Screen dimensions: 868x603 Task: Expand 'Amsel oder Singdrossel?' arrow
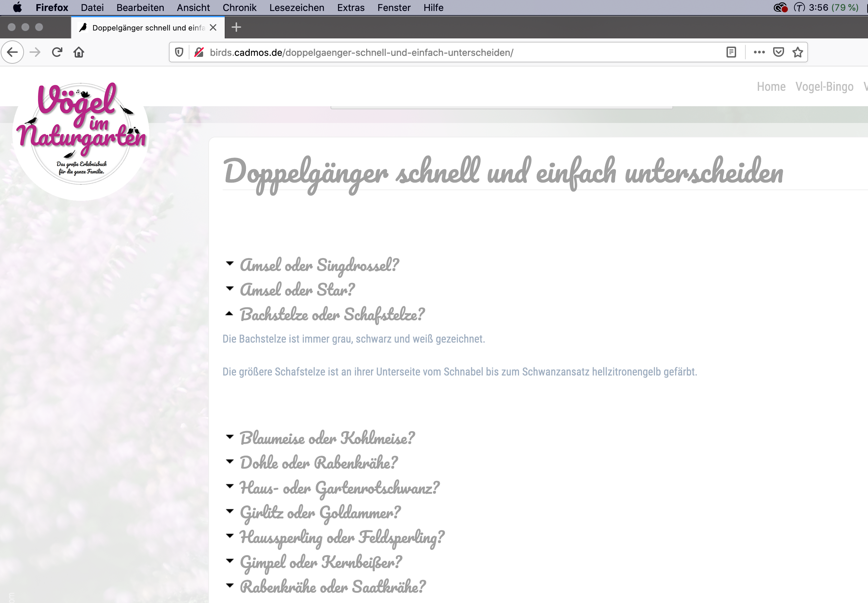click(229, 263)
